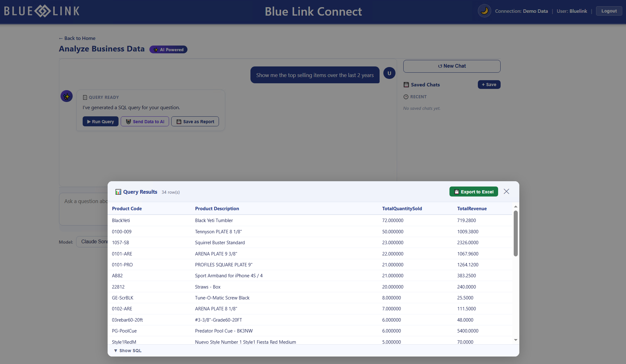Click the 72.000000 quantity cell

pyautogui.click(x=393, y=221)
